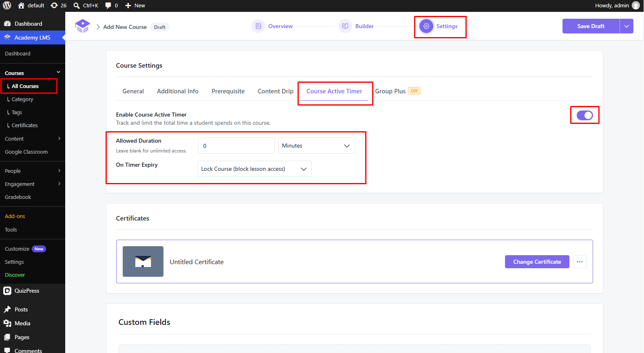The width and height of the screenshot is (644, 353).
Task: Open certificate three-dots options menu
Action: point(580,262)
